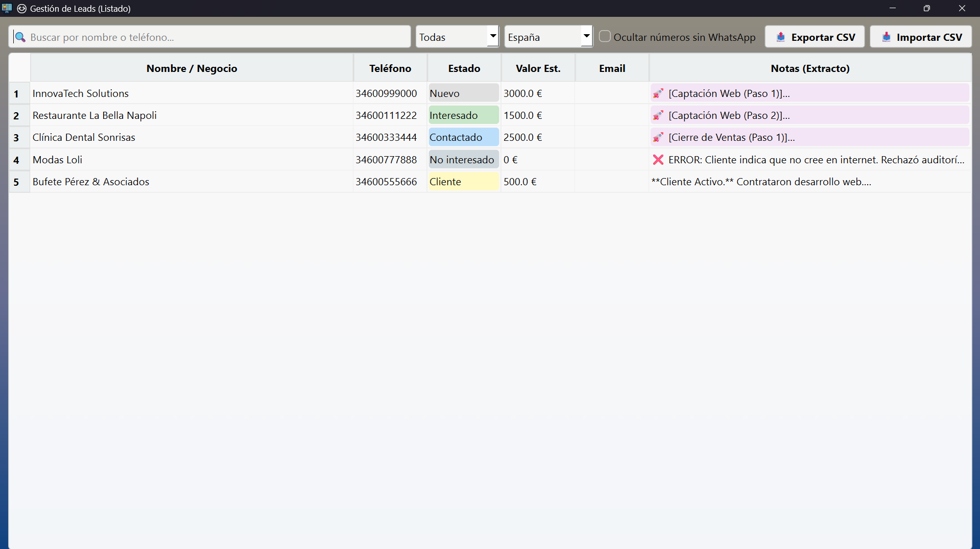
Task: Click rocket icon in Restaurante La Bella Napoli notes
Action: [x=658, y=116]
